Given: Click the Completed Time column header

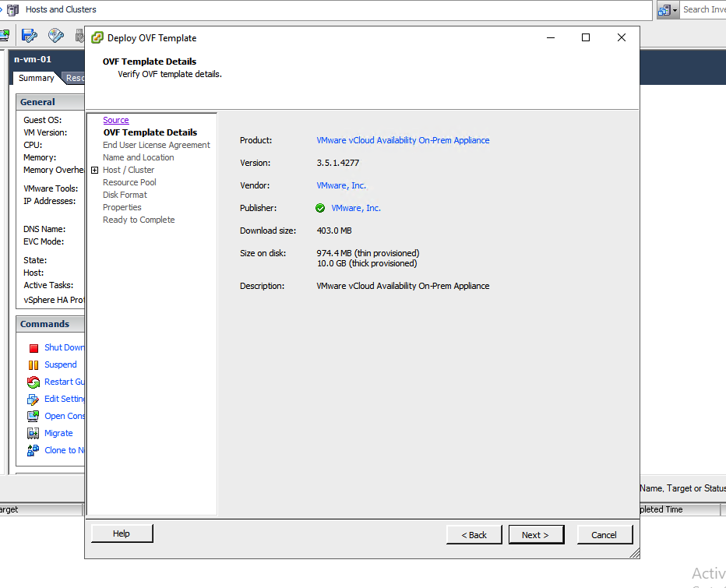Looking at the screenshot, I should tap(680, 509).
